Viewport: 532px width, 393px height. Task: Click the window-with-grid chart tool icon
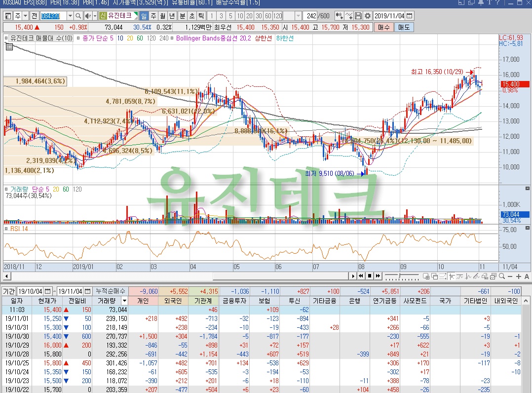click(x=426, y=276)
